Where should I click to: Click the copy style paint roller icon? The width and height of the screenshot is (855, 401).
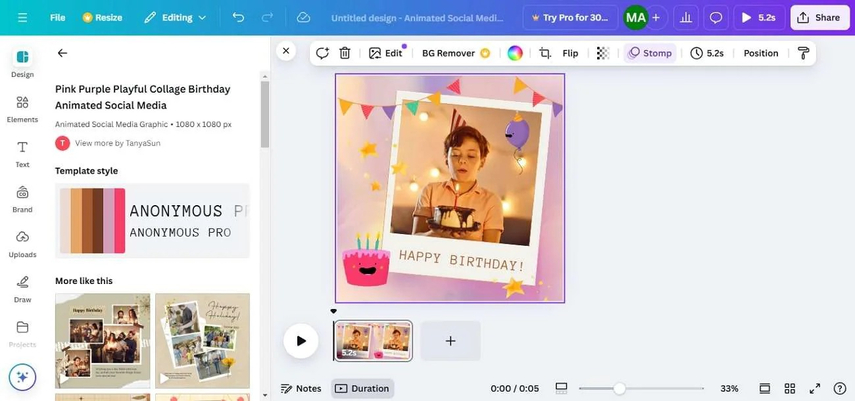pos(803,53)
